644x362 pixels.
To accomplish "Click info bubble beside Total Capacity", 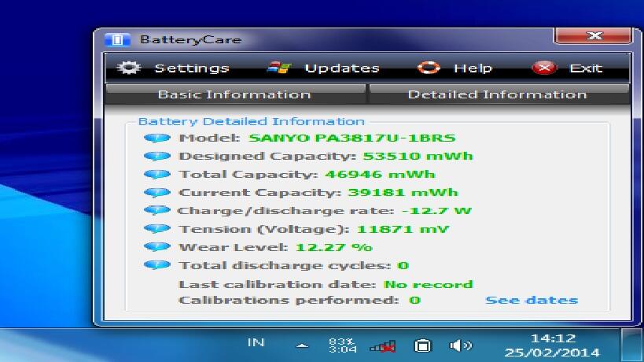I will (157, 174).
